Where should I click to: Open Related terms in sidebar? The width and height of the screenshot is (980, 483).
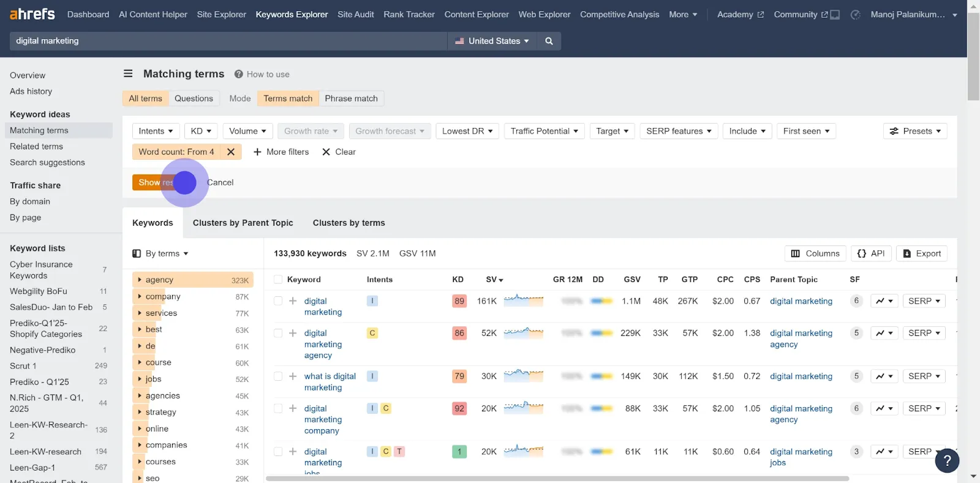click(x=36, y=146)
